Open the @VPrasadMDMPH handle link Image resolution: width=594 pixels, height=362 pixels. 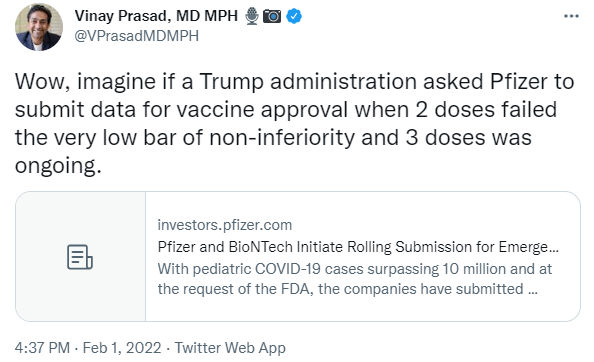137,36
